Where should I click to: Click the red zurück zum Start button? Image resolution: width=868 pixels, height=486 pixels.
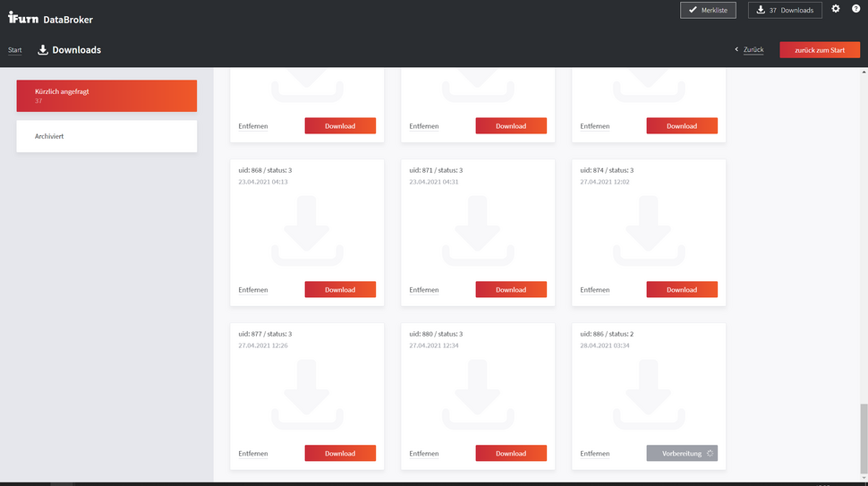[x=820, y=50]
